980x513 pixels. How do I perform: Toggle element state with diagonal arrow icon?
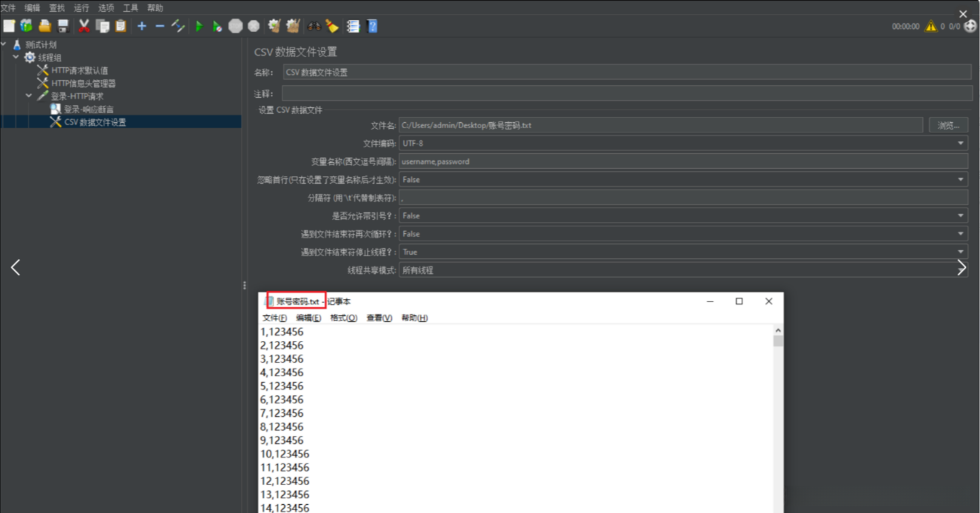pos(178,26)
